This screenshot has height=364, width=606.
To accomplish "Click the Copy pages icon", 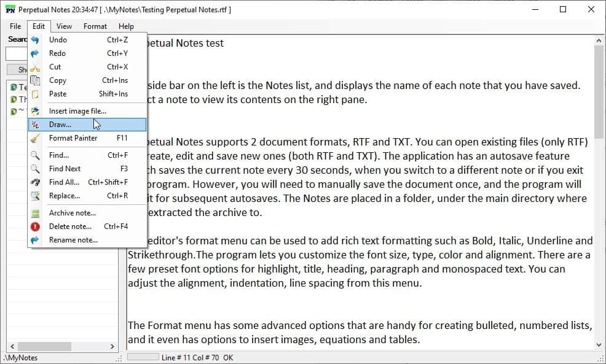I will [36, 80].
